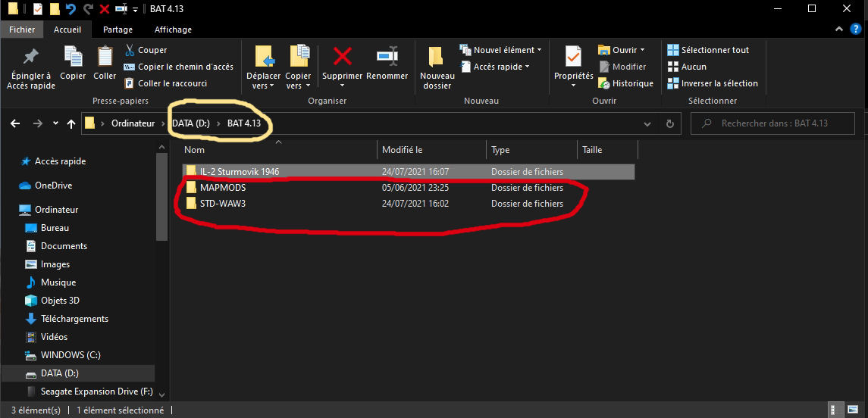This screenshot has width=868, height=418.
Task: Click the red Supprimer icon
Action: tap(342, 56)
